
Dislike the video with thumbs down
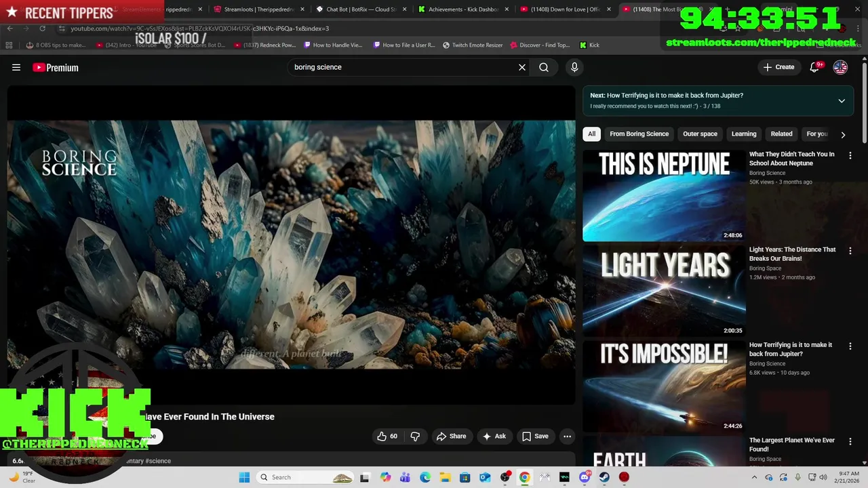[x=415, y=436]
